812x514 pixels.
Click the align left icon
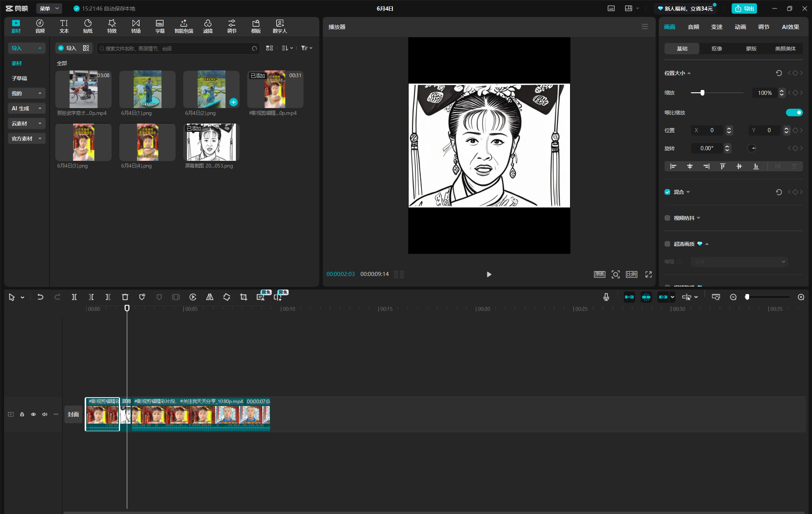coord(673,166)
